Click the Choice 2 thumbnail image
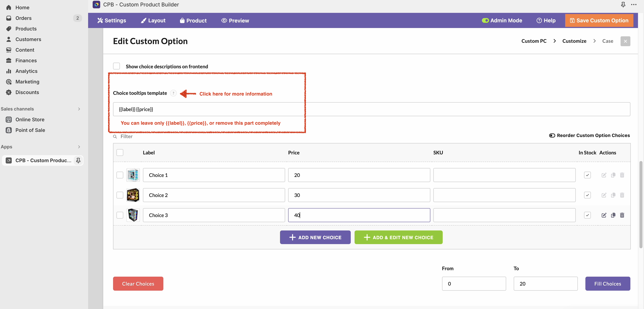 point(133,195)
